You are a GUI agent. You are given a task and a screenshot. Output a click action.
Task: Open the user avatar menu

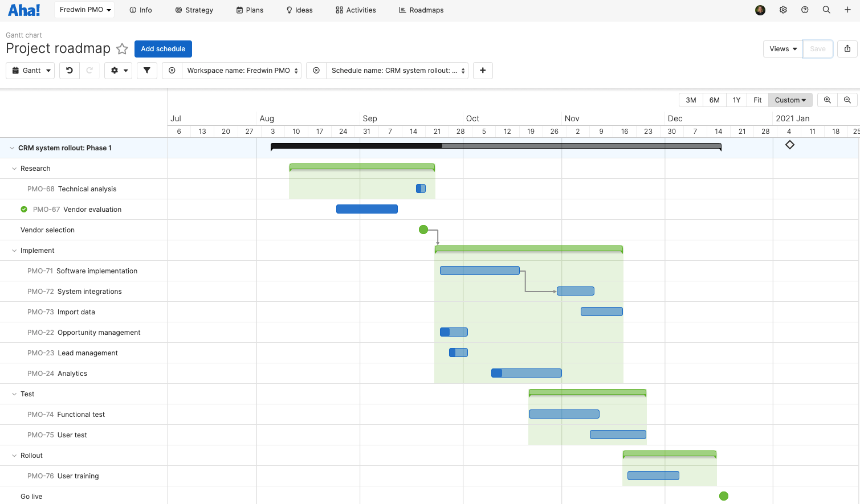760,10
